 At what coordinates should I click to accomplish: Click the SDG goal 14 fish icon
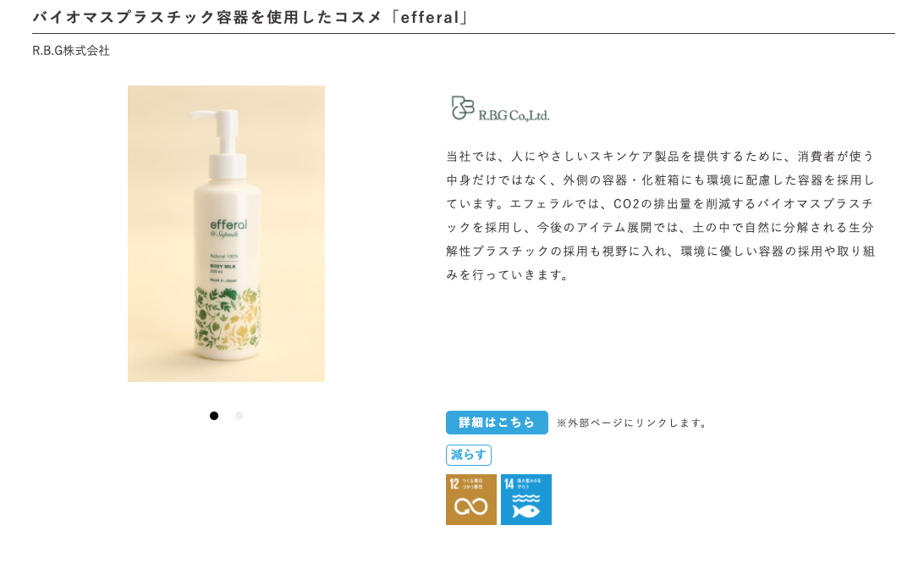(x=526, y=499)
